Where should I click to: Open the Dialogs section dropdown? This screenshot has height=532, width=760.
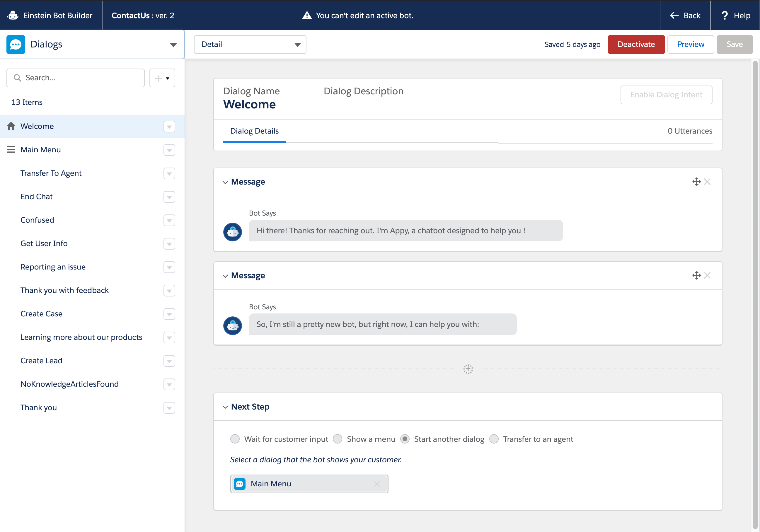(173, 45)
